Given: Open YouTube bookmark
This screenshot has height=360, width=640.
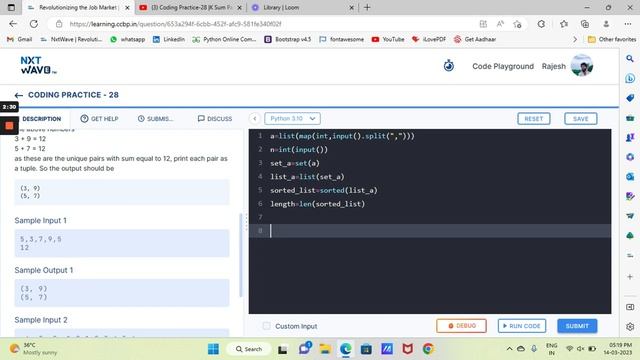Looking at the screenshot, I should click(x=388, y=39).
